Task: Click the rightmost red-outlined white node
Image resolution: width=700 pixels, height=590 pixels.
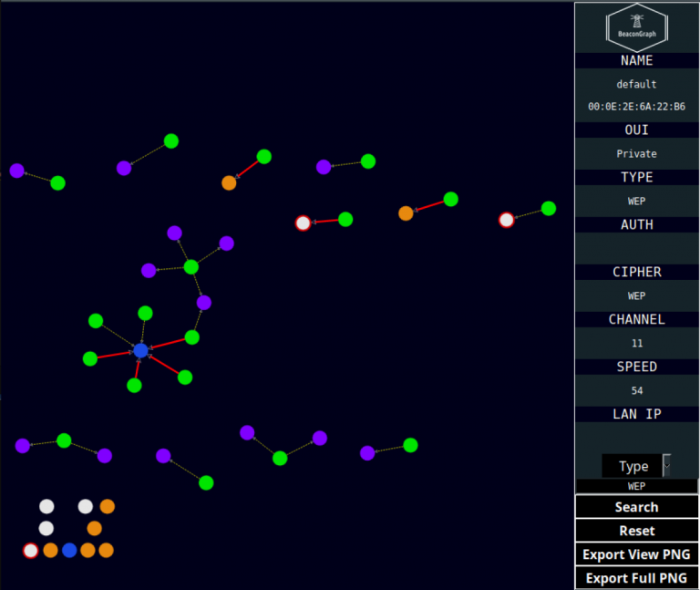Action: click(x=507, y=220)
